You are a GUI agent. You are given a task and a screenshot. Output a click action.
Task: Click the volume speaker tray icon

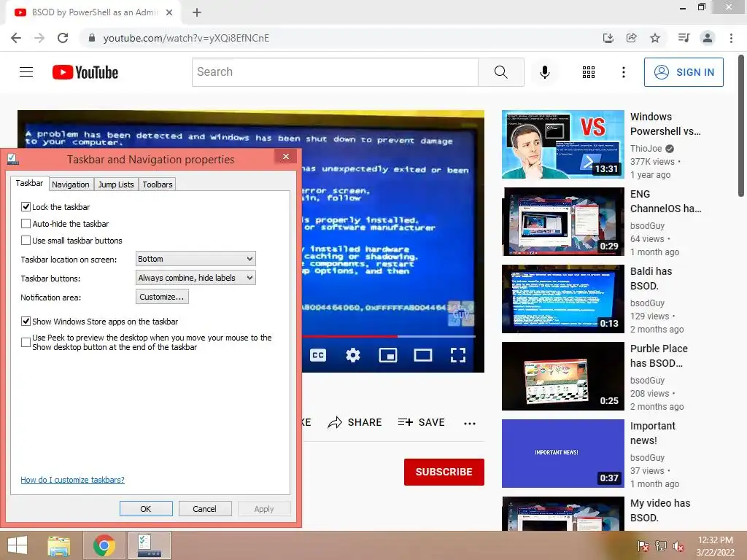678,545
